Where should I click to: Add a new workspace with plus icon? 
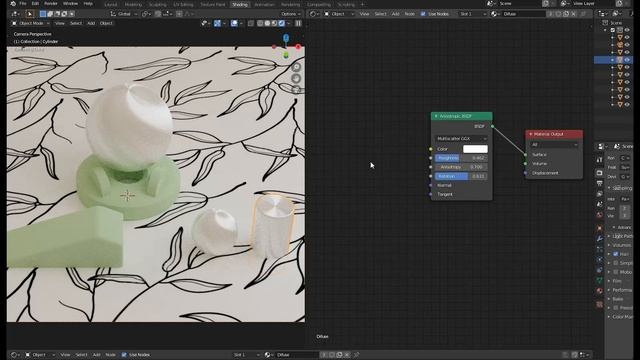click(362, 4)
